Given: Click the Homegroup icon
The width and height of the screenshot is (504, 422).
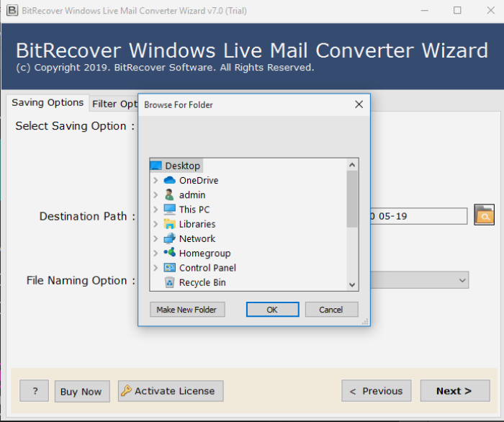Looking at the screenshot, I should click(x=169, y=253).
